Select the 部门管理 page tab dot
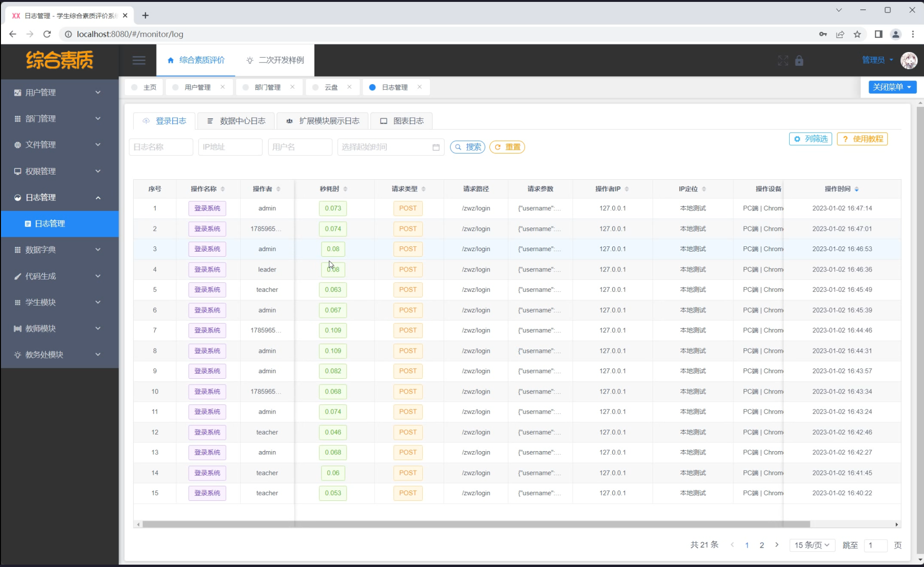The height and width of the screenshot is (567, 924). [245, 87]
